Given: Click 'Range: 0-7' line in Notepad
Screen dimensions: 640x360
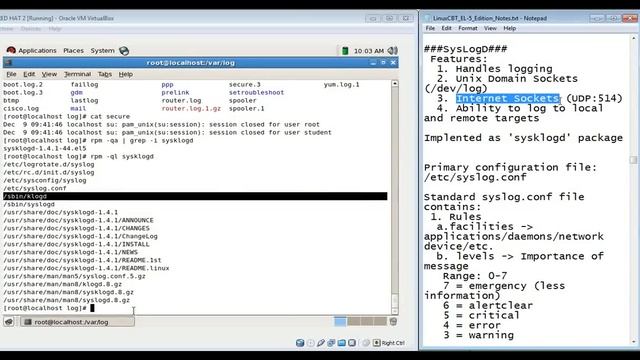Looking at the screenshot, I should [475, 276].
